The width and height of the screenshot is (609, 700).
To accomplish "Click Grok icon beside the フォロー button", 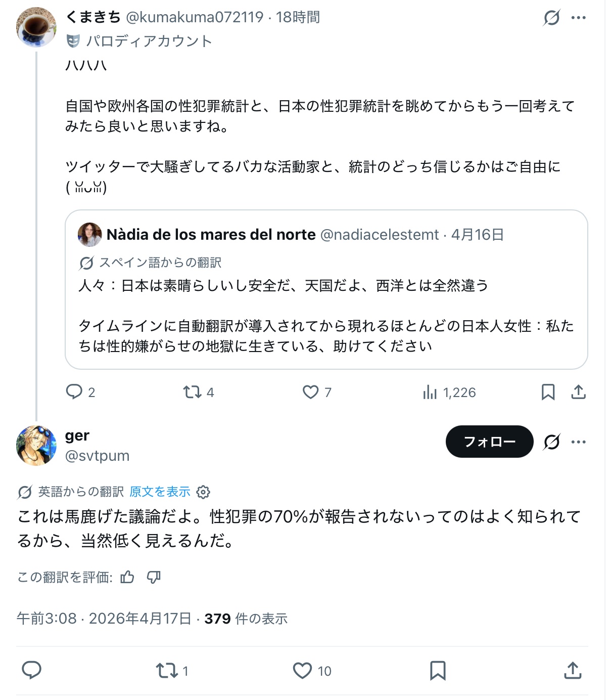I will point(551,442).
